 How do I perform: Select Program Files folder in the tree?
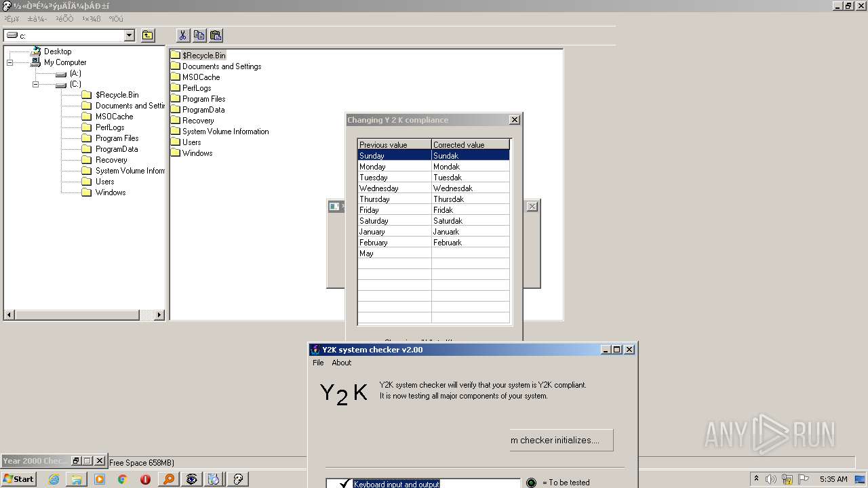pos(117,138)
